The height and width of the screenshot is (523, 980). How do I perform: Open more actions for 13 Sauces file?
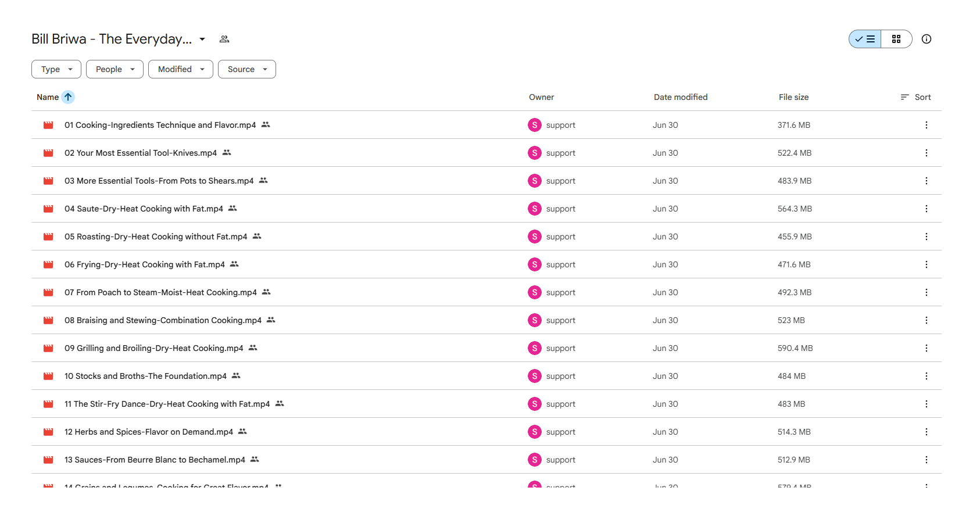(927, 460)
